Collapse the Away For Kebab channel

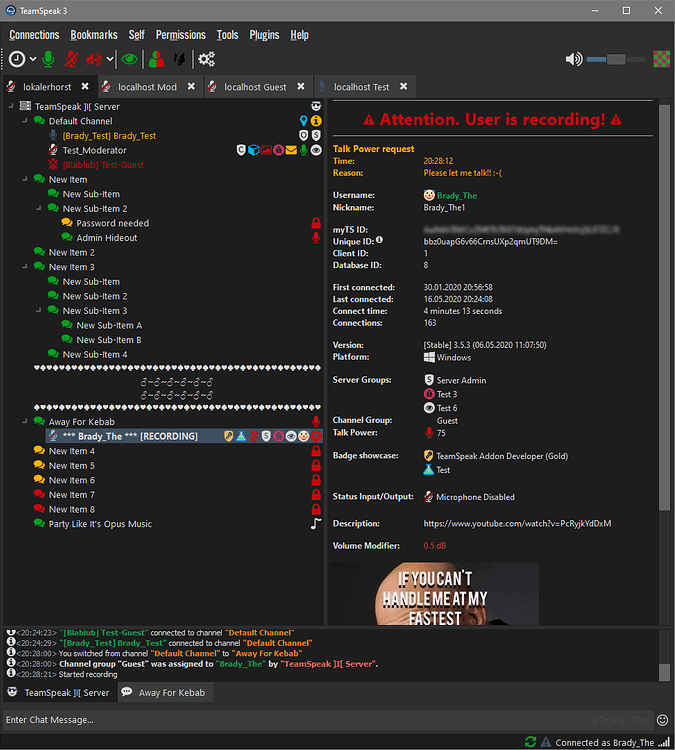(x=25, y=422)
